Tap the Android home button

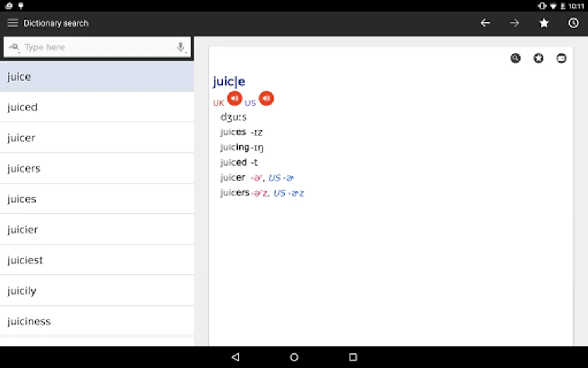(x=294, y=357)
